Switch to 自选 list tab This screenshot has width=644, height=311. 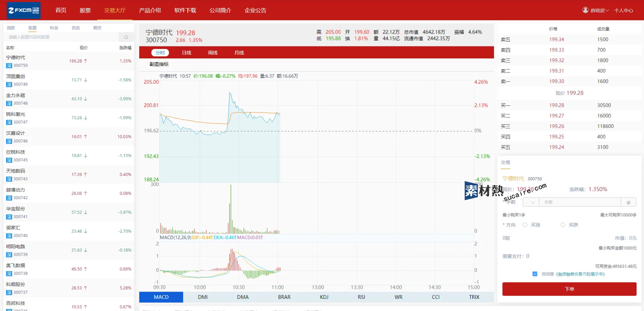76,28
